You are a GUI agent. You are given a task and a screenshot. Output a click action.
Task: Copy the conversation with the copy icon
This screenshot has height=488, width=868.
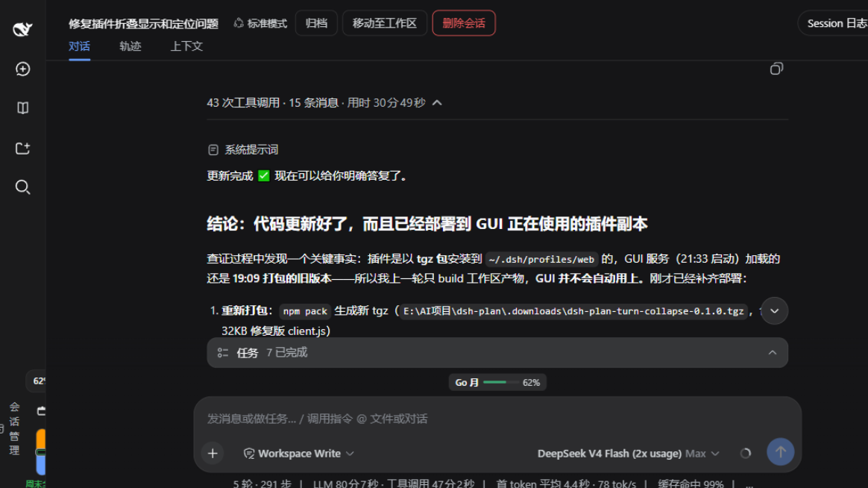[x=776, y=69]
